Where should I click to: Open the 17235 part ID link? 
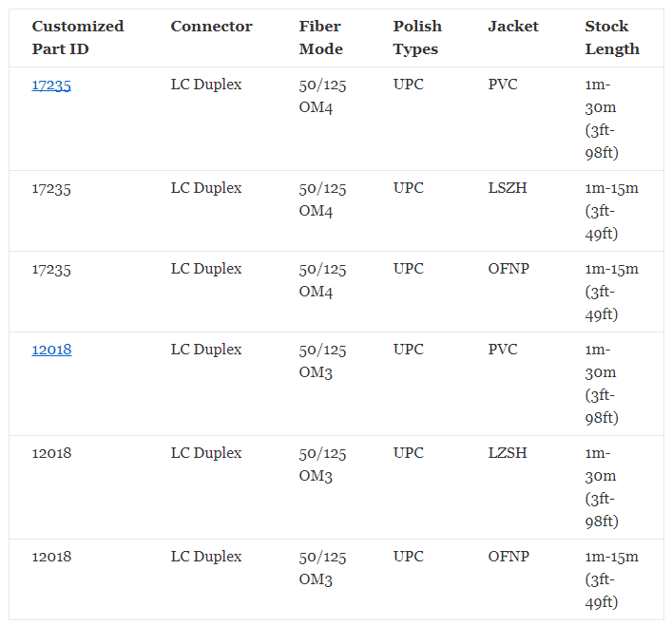(51, 85)
